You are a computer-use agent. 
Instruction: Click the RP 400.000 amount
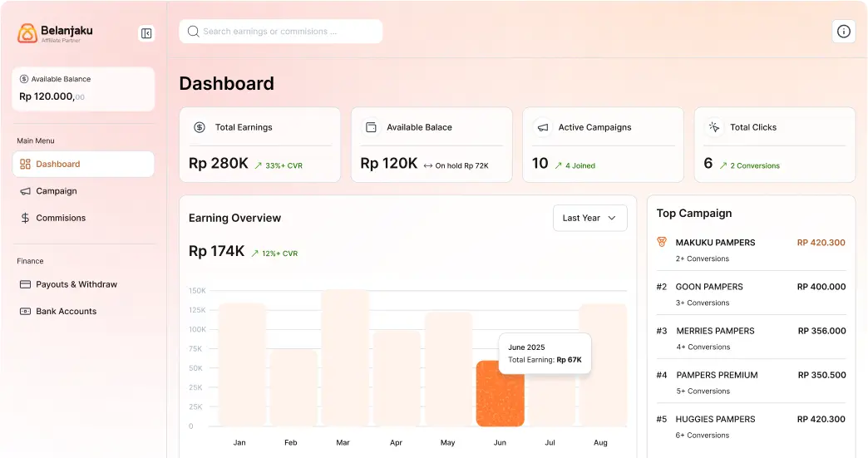(x=821, y=287)
